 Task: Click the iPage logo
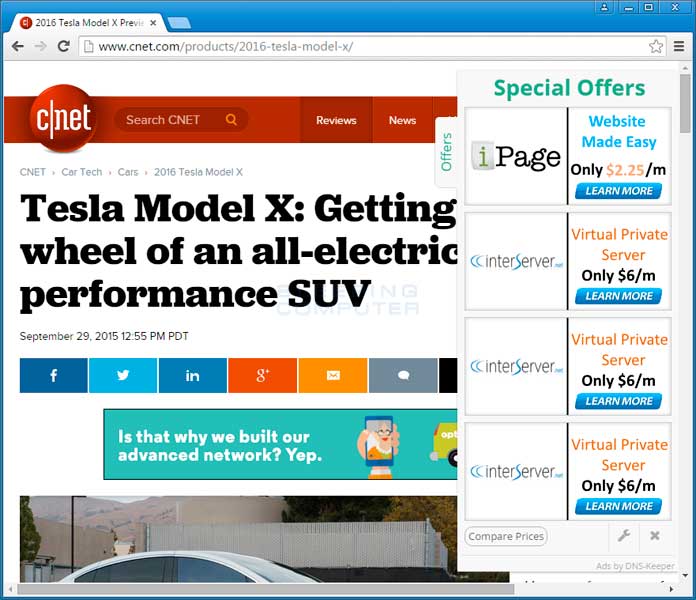(x=516, y=156)
